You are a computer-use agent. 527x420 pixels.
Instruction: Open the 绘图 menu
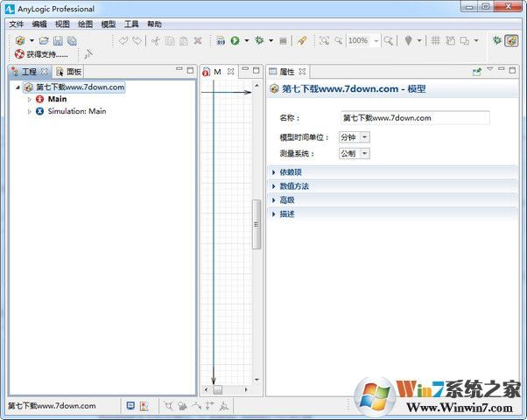click(x=85, y=24)
